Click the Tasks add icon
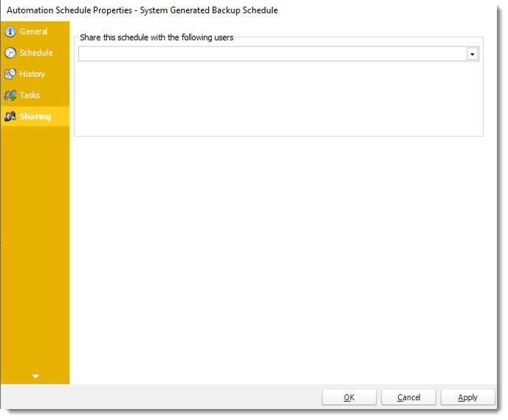This screenshot has height=420, width=508. (10, 95)
